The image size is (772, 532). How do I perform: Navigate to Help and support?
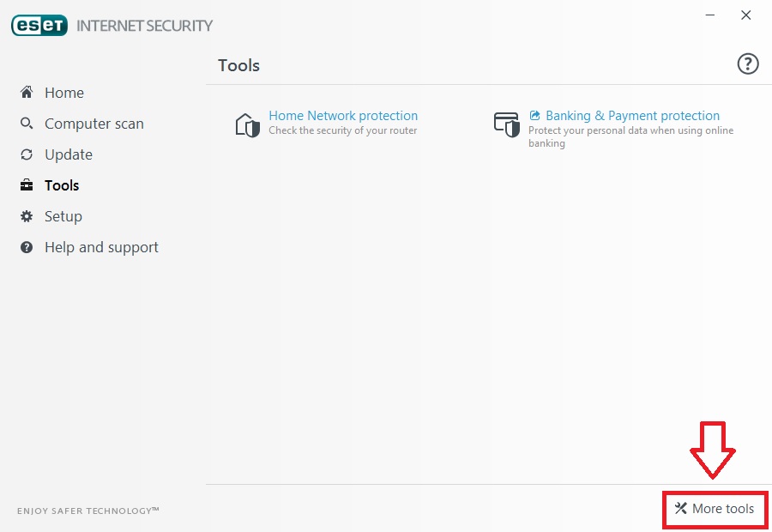click(101, 247)
